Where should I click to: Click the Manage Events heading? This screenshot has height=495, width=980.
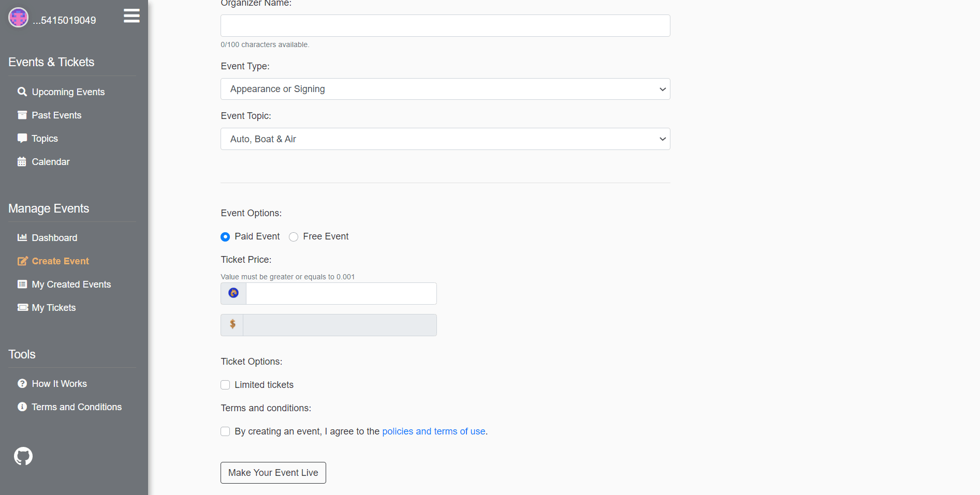pyautogui.click(x=49, y=208)
